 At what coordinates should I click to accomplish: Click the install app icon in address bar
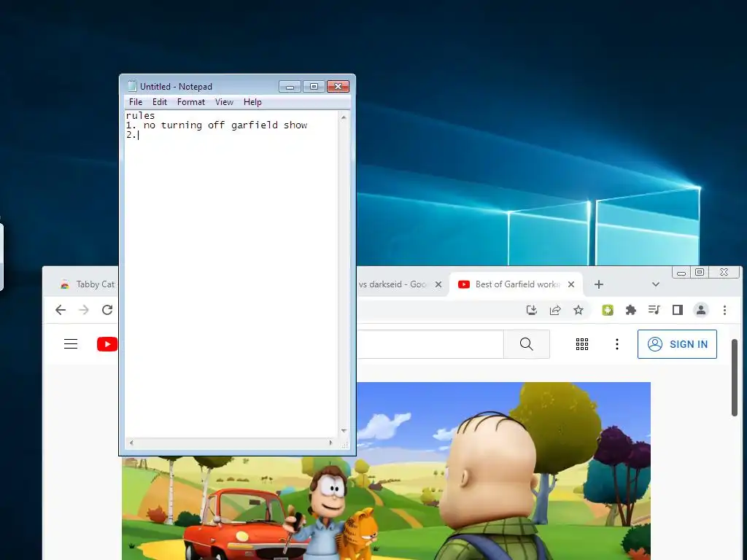pyautogui.click(x=532, y=311)
